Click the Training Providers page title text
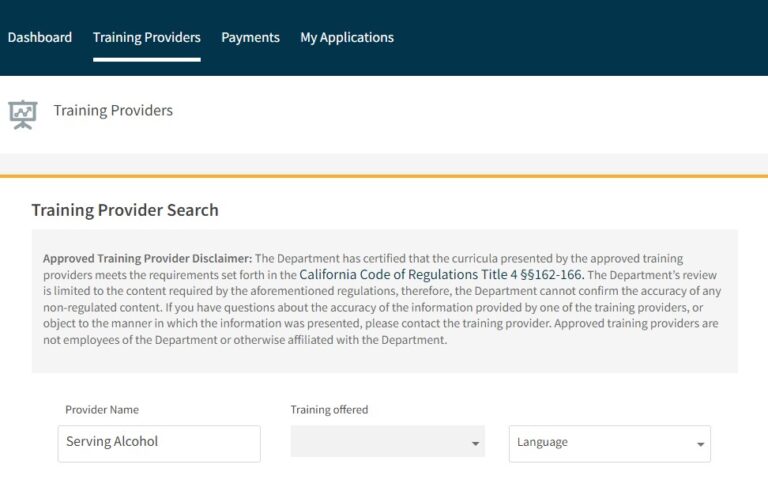The image size is (768, 487). click(x=113, y=111)
